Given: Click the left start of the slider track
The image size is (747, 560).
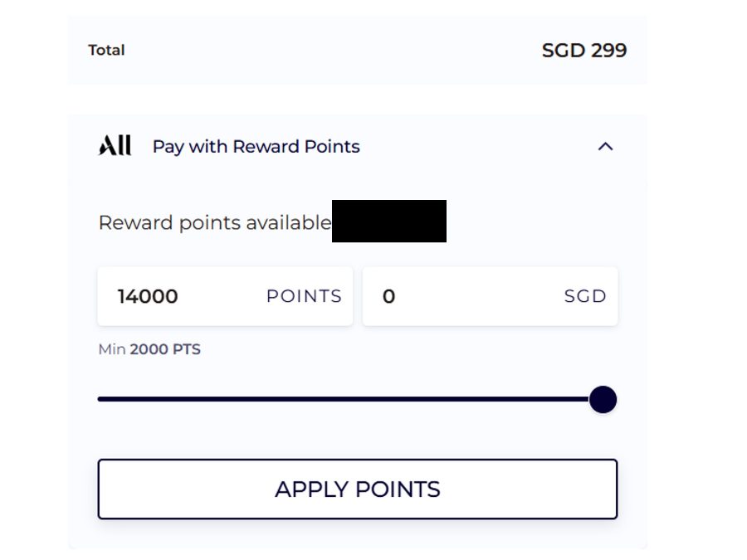Looking at the screenshot, I should tap(101, 399).
